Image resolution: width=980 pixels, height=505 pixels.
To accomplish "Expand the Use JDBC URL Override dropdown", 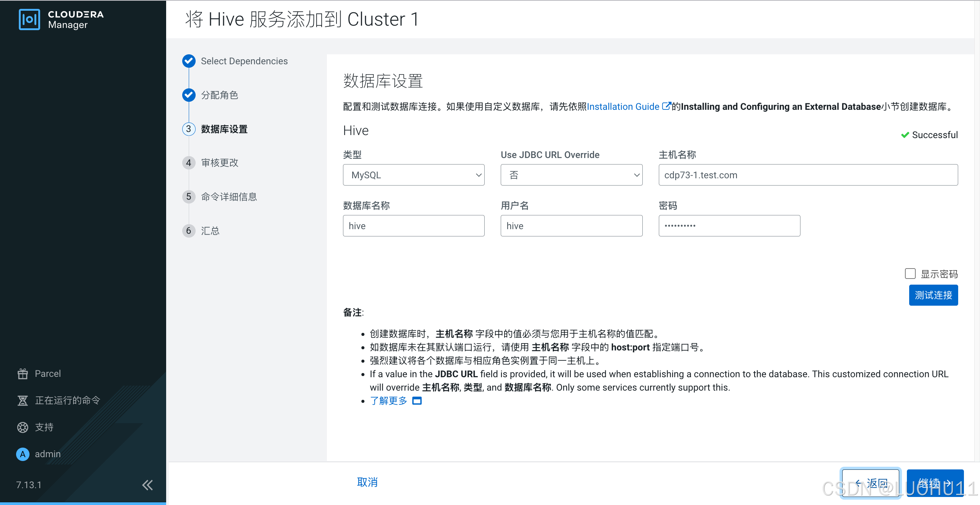I will pyautogui.click(x=571, y=175).
